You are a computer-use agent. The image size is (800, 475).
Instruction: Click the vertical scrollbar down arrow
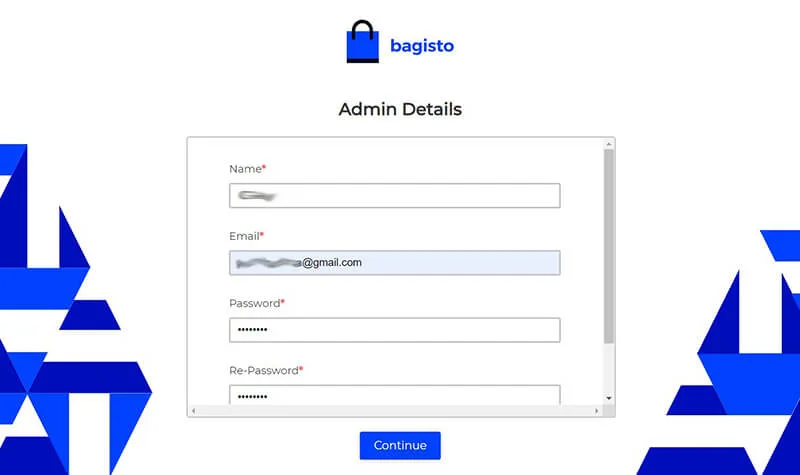coord(609,398)
